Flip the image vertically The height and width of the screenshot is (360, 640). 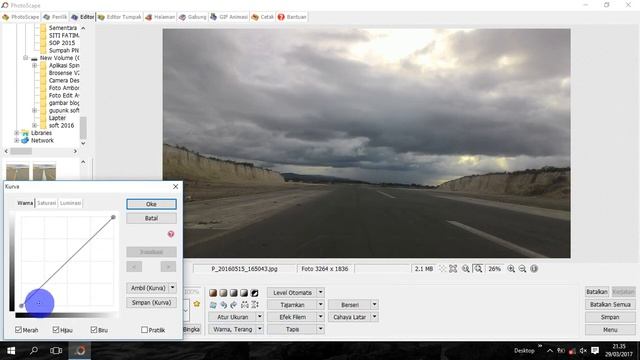(255, 304)
